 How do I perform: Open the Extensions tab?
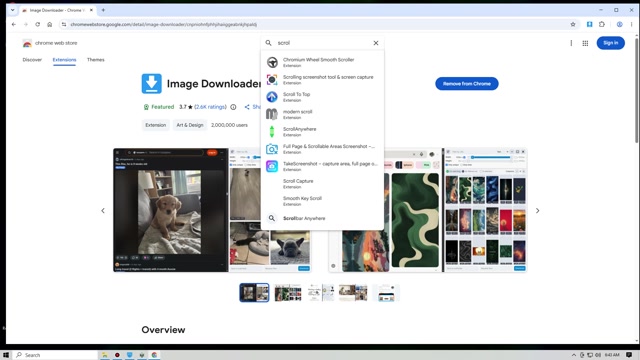coord(64,60)
